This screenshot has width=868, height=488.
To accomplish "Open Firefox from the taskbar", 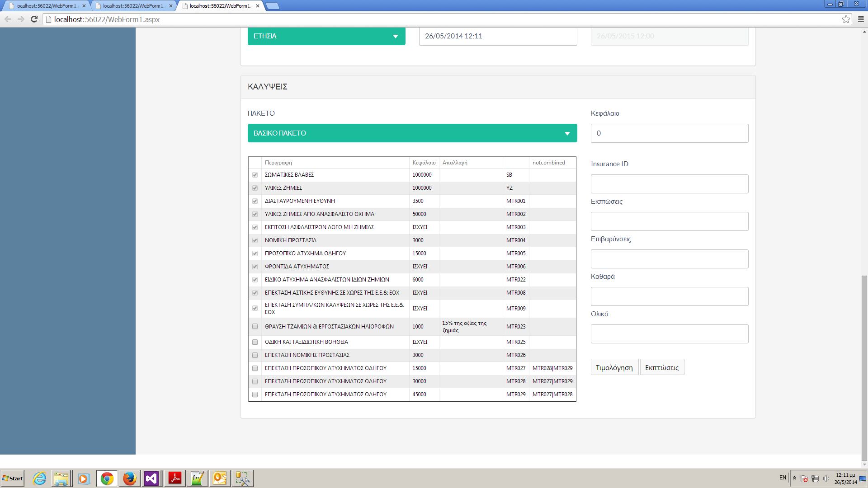I will click(129, 479).
